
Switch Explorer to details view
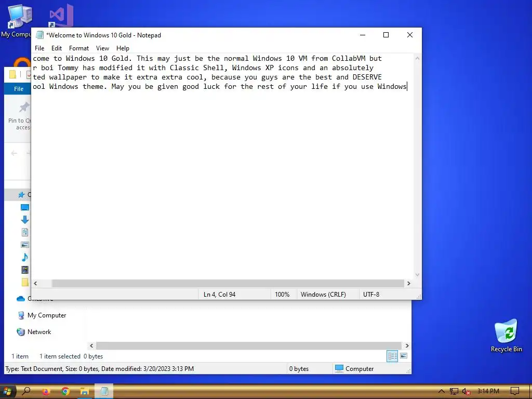[x=392, y=356]
